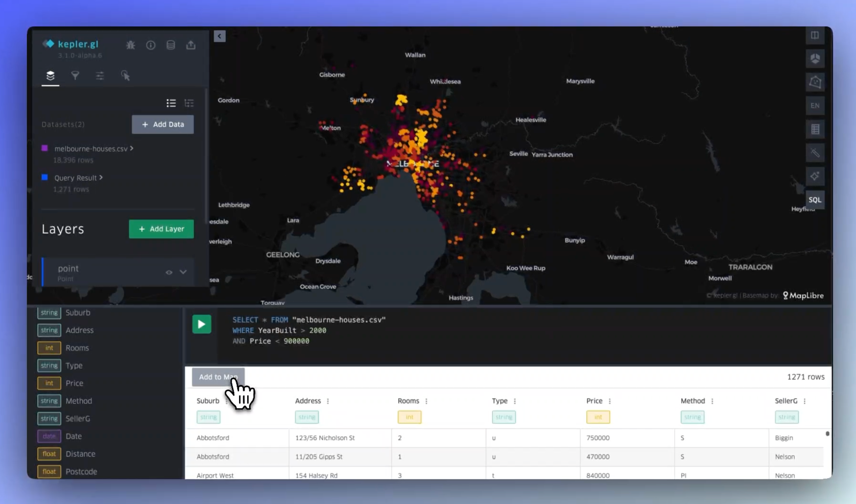
Task: Switch to the Filters tab
Action: click(x=75, y=76)
